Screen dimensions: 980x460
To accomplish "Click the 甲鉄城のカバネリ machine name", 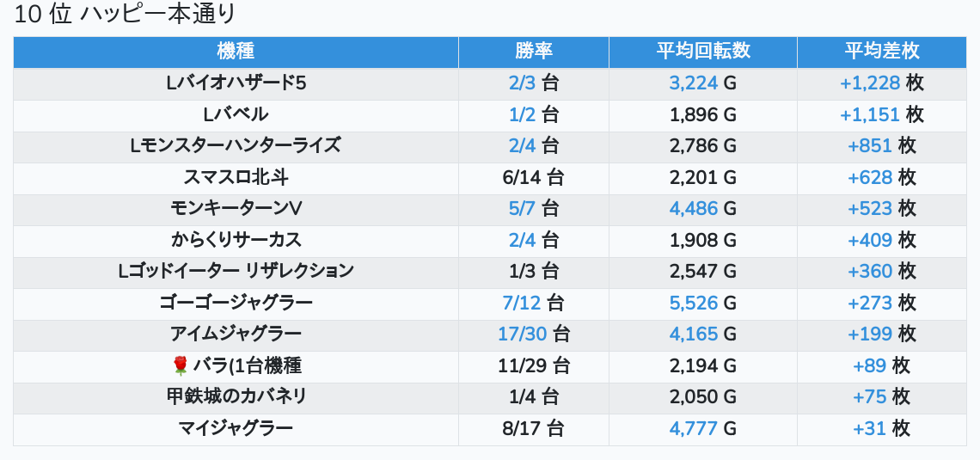I will 236,396.
